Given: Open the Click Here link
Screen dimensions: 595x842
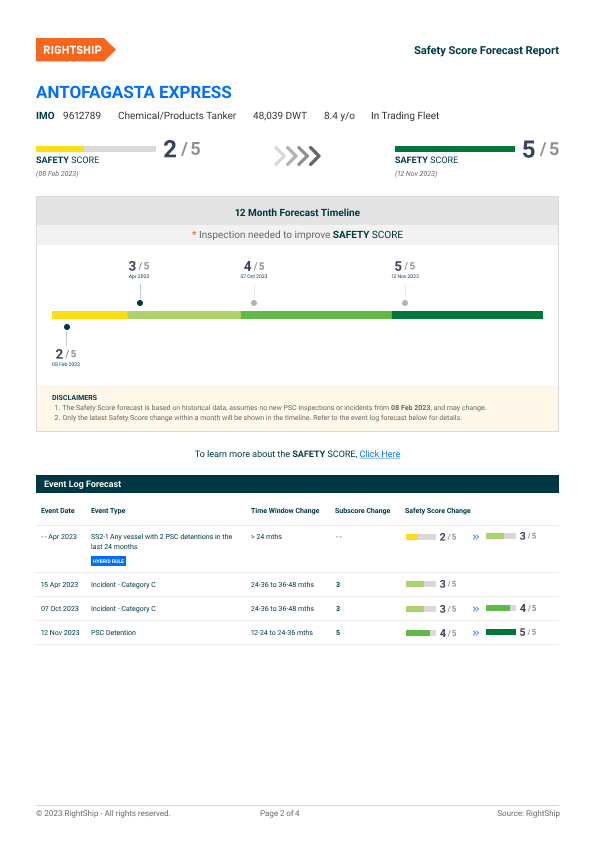Looking at the screenshot, I should coord(380,454).
